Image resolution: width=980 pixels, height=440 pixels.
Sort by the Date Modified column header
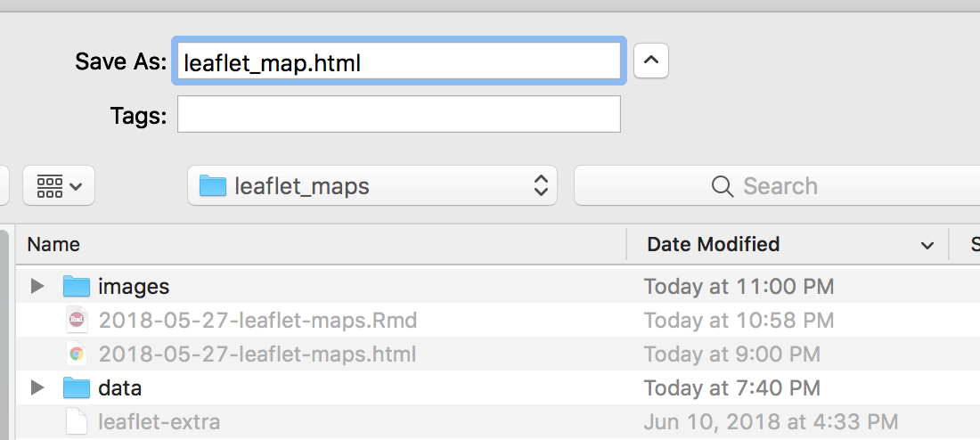point(713,244)
